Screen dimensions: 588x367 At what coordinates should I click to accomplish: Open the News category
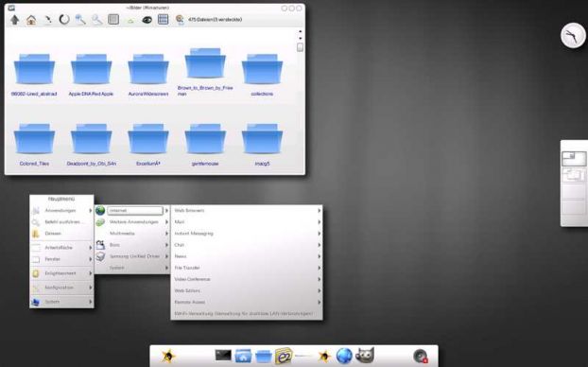pyautogui.click(x=247, y=256)
